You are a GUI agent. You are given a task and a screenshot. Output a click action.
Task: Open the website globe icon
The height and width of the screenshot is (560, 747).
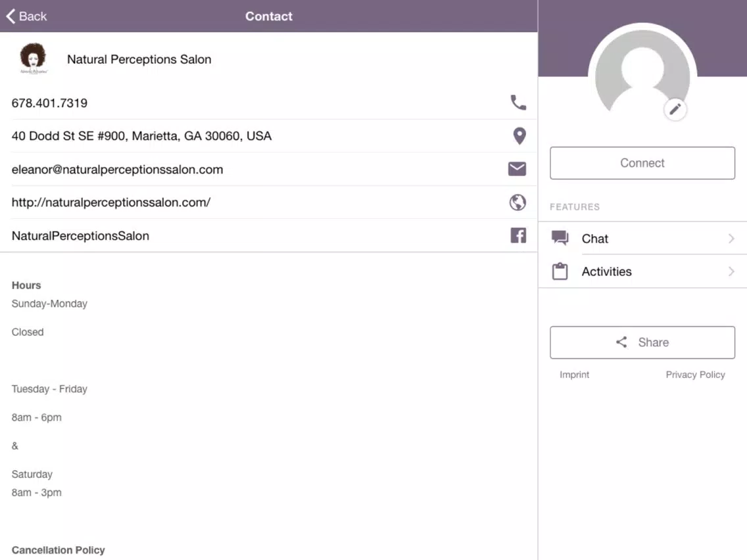tap(518, 202)
